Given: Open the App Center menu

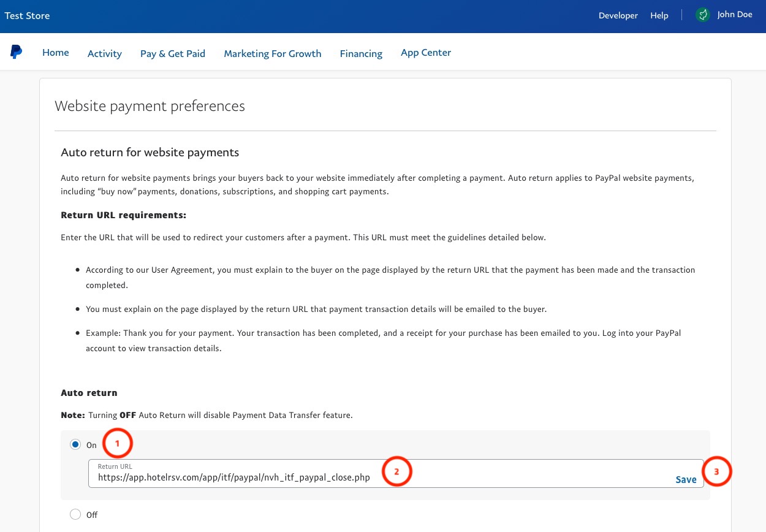Looking at the screenshot, I should [426, 53].
